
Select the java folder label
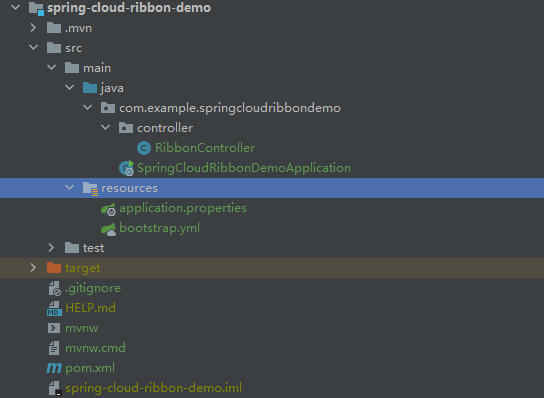[112, 88]
